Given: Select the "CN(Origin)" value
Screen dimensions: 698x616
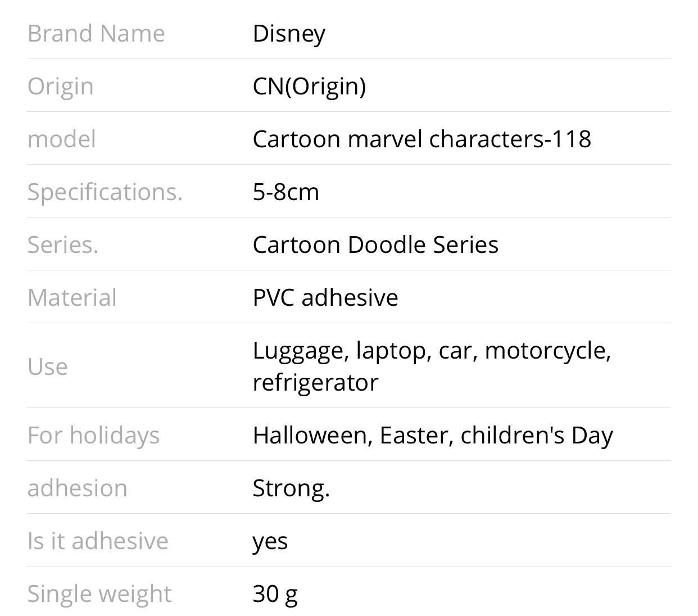Looking at the screenshot, I should point(309,86).
